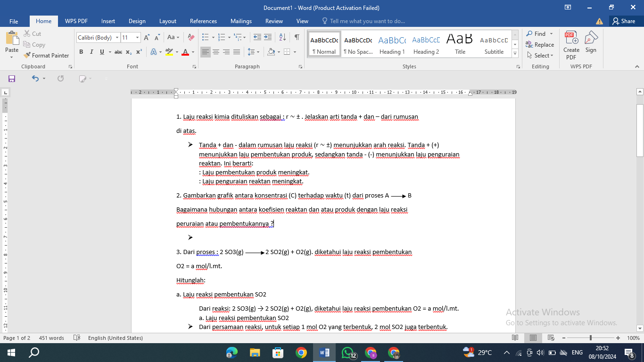
Task: Select Center paragraph alignment
Action: pos(215,52)
